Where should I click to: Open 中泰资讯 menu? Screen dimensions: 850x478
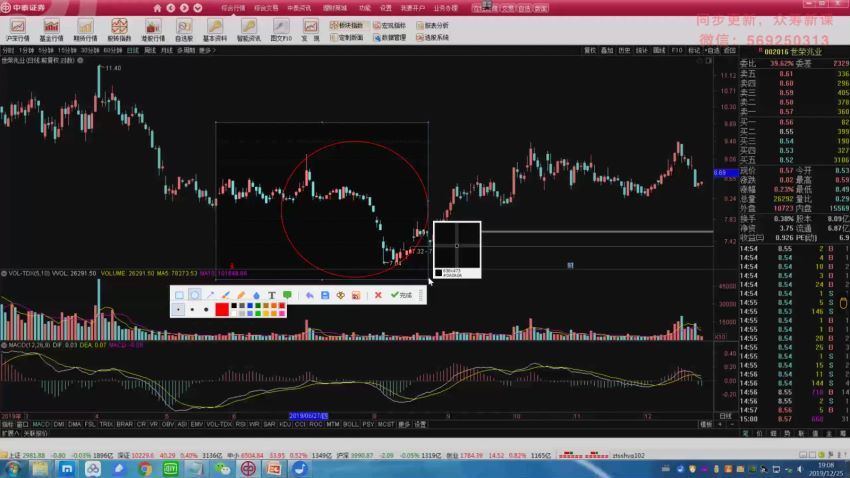tap(299, 8)
